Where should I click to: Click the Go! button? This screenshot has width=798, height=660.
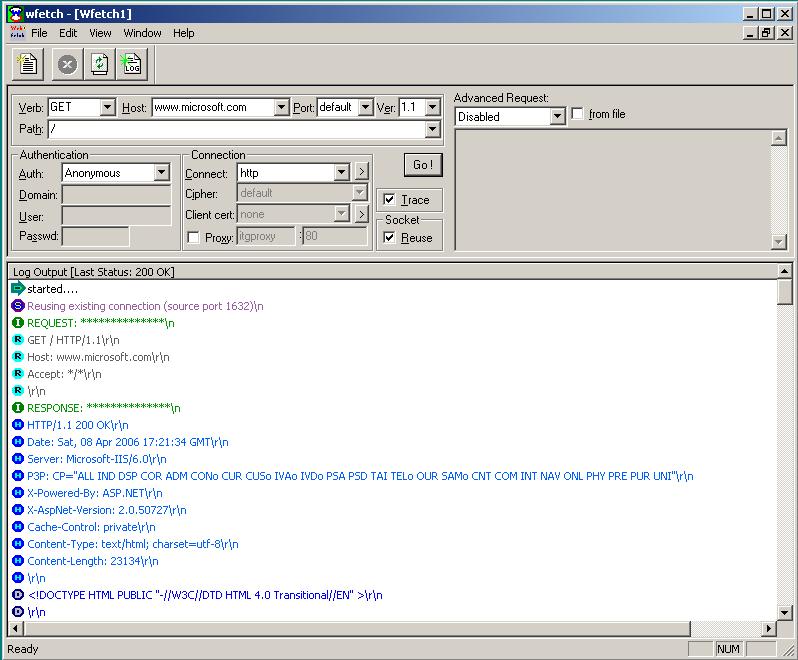tap(423, 164)
